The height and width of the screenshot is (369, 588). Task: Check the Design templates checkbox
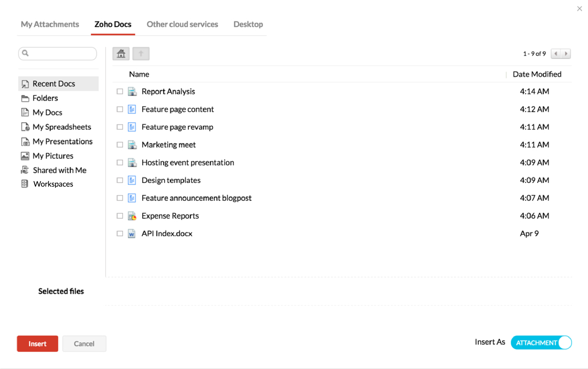click(120, 180)
